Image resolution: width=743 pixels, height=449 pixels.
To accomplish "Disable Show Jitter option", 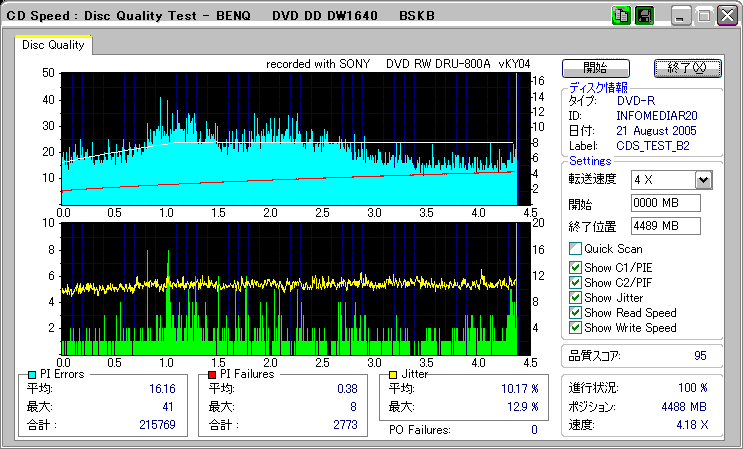I will [575, 298].
